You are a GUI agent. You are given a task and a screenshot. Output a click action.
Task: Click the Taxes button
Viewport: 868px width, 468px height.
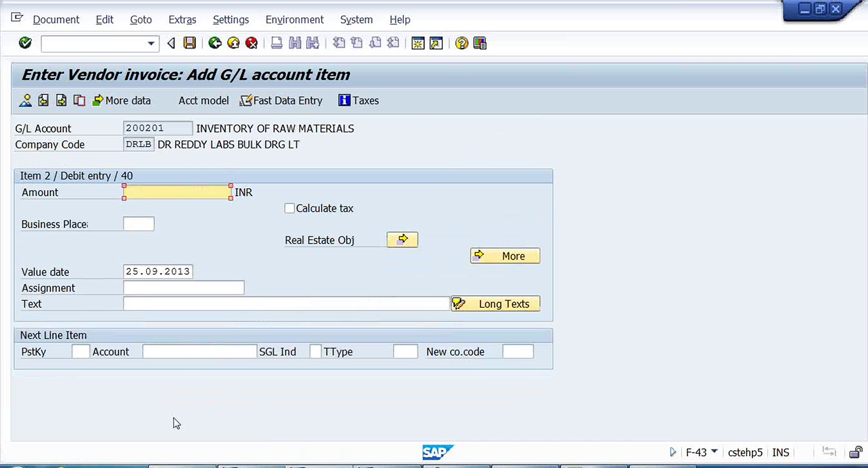[359, 100]
